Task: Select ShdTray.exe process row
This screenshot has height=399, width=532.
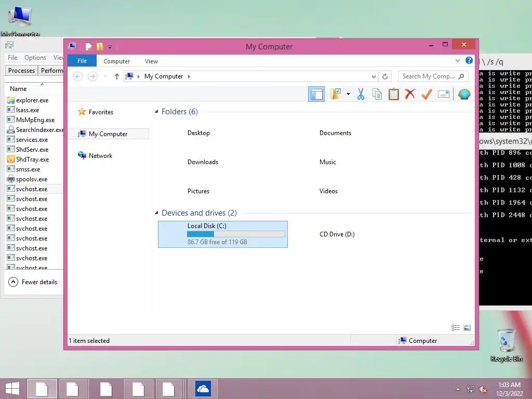Action: pos(34,159)
